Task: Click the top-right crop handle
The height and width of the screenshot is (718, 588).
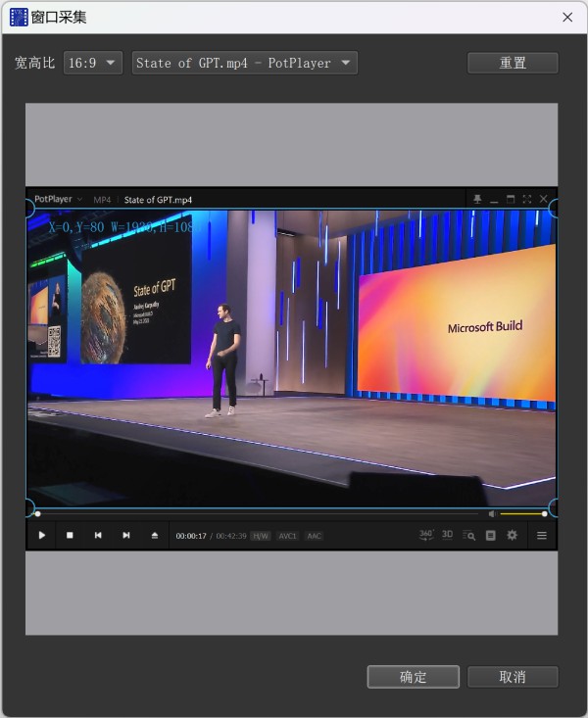Action: click(x=554, y=209)
